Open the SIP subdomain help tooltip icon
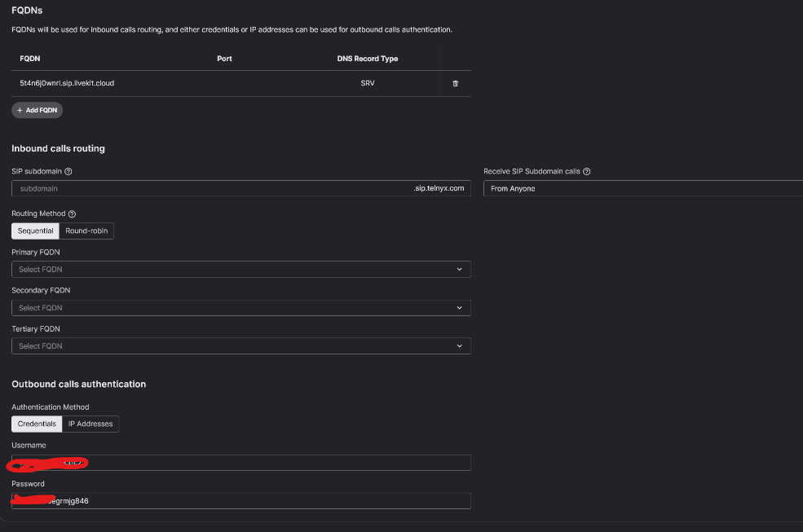 pos(68,172)
